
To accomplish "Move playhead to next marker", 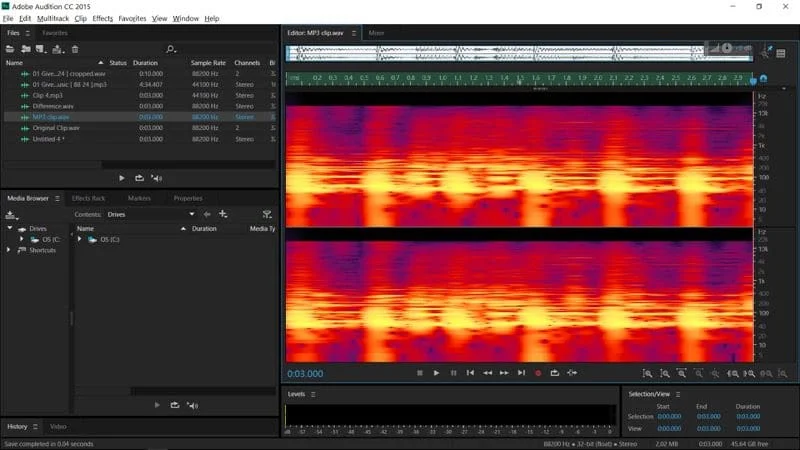I will coord(521,373).
